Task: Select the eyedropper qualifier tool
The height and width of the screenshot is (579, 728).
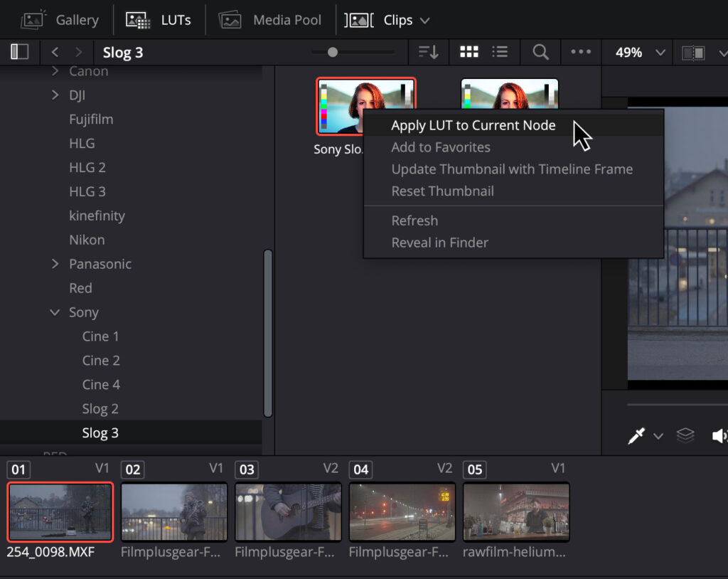Action: [636, 435]
